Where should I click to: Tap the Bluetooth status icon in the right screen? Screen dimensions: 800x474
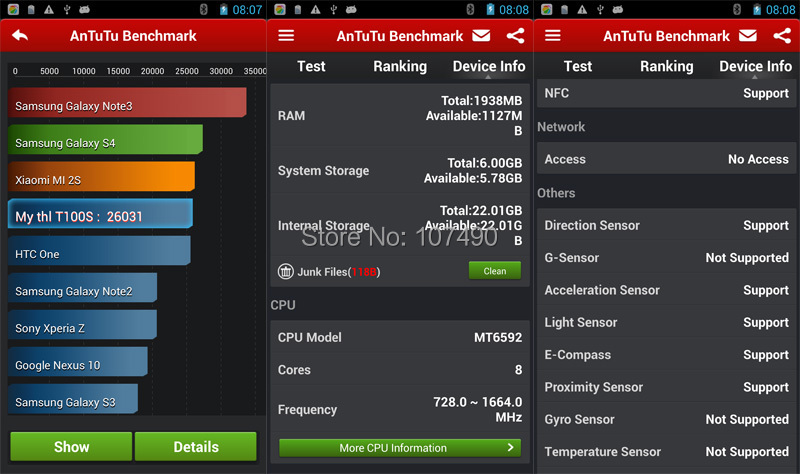(737, 9)
